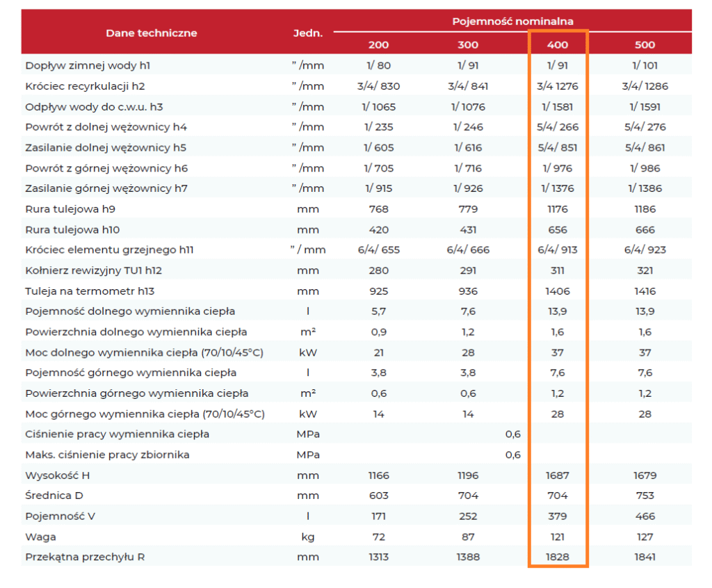Click the 'Pojemność nominalna' header
This screenshot has height=588, width=712.
pos(512,22)
